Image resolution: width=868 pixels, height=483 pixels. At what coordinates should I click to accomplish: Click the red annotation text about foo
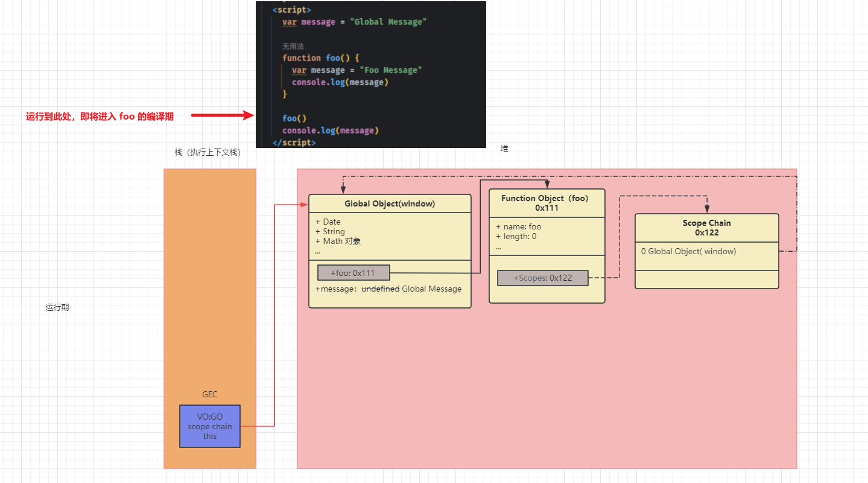(x=100, y=117)
